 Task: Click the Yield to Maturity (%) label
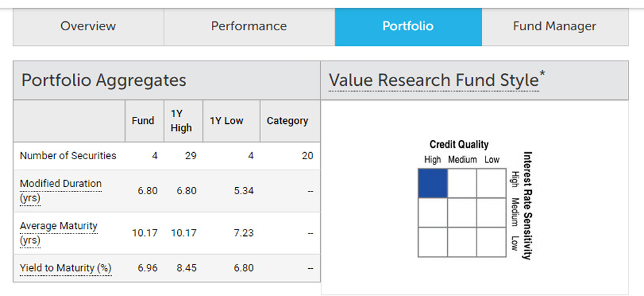[66, 268]
